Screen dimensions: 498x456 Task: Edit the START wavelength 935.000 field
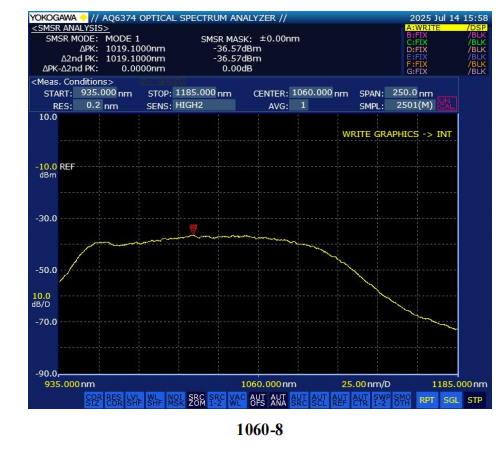click(95, 93)
